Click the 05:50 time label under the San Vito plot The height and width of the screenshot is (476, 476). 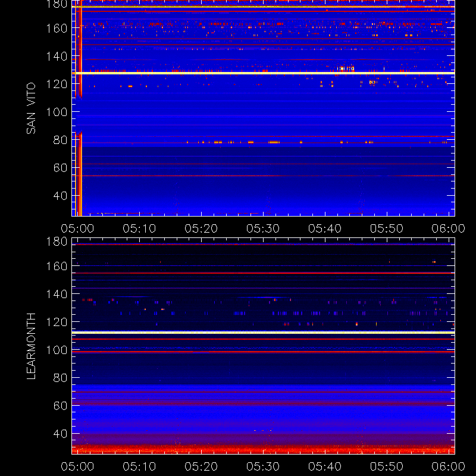[387, 228]
